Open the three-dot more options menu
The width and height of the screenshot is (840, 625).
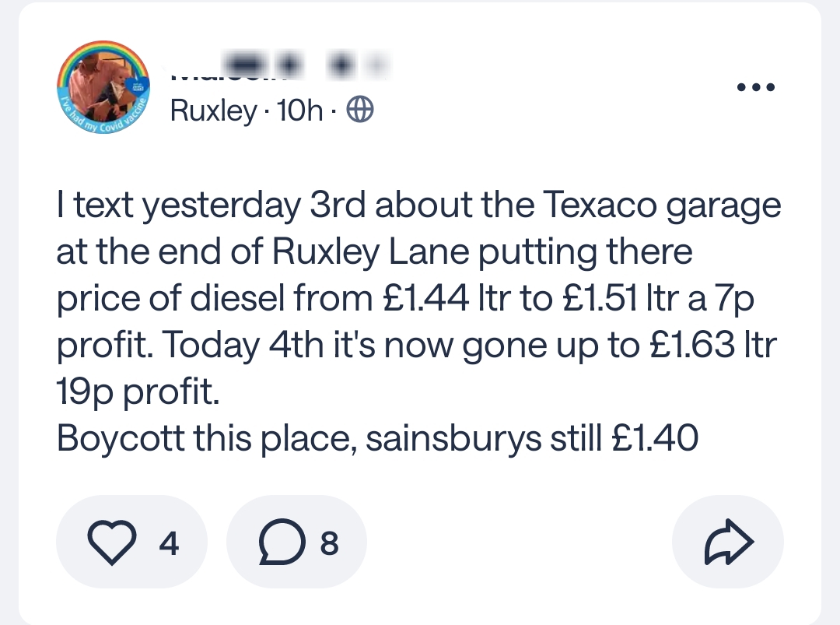756,87
